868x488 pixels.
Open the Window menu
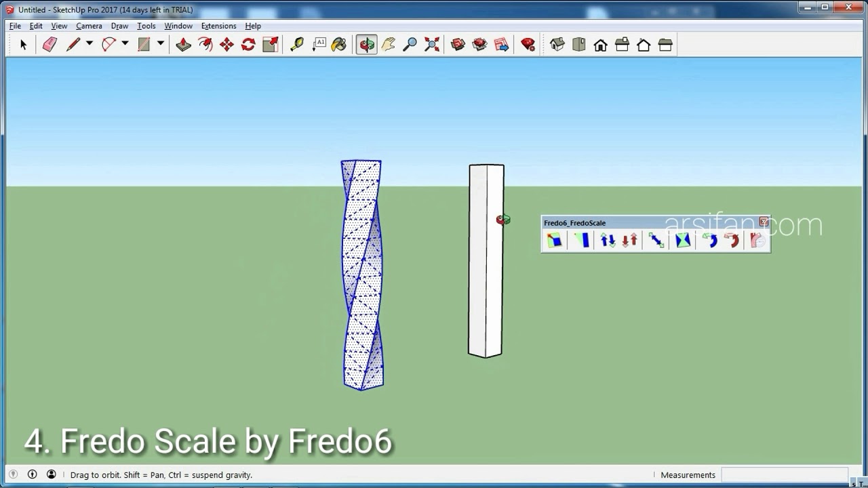tap(178, 26)
